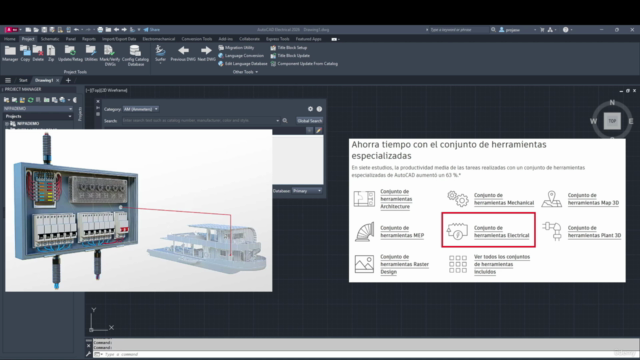Open the Project Manager ribbon button

pos(10,53)
